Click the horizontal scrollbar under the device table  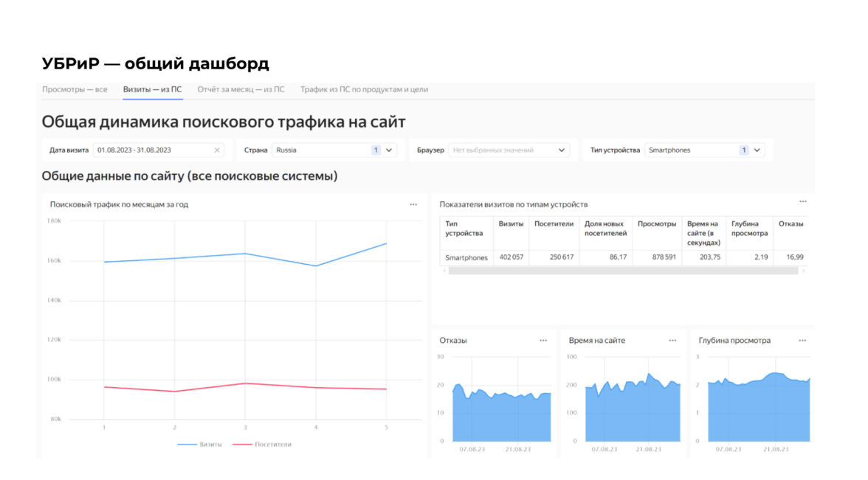pyautogui.click(x=623, y=271)
